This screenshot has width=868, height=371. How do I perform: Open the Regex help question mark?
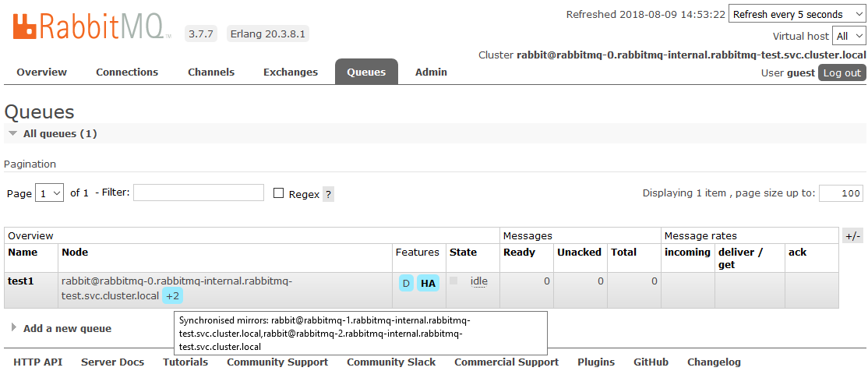click(328, 194)
